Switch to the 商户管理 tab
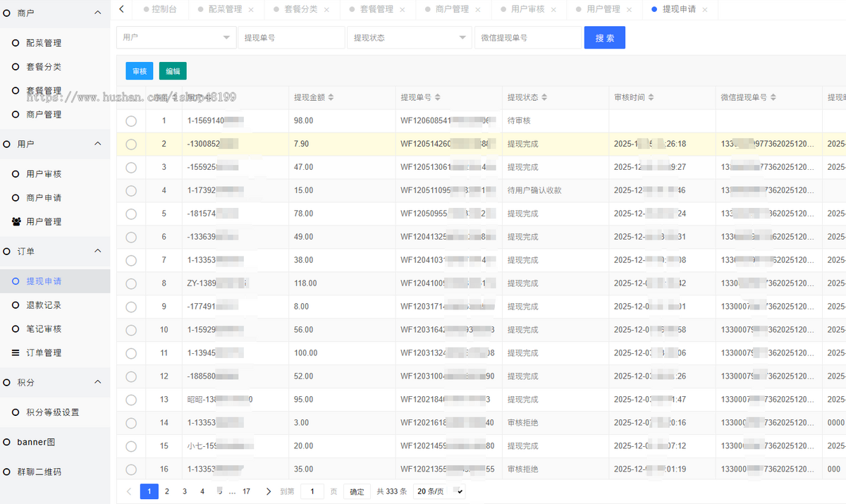 [x=451, y=10]
